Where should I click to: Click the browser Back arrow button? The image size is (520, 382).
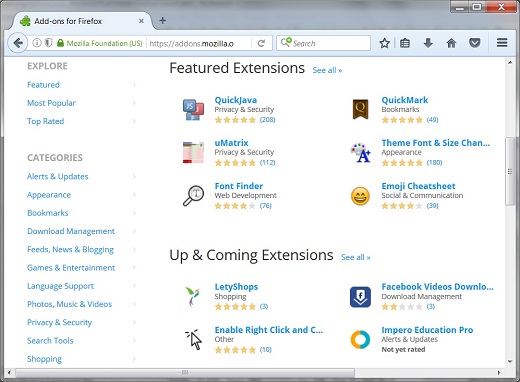pyautogui.click(x=18, y=43)
